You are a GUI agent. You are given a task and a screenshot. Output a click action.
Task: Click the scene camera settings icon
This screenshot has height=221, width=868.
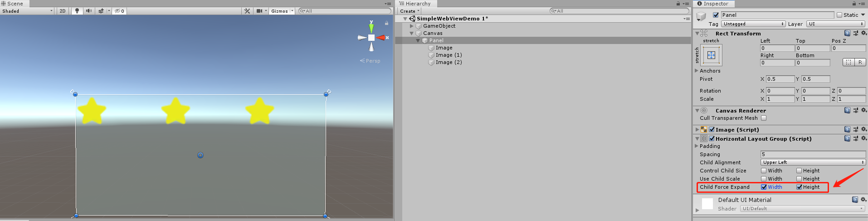tap(259, 11)
